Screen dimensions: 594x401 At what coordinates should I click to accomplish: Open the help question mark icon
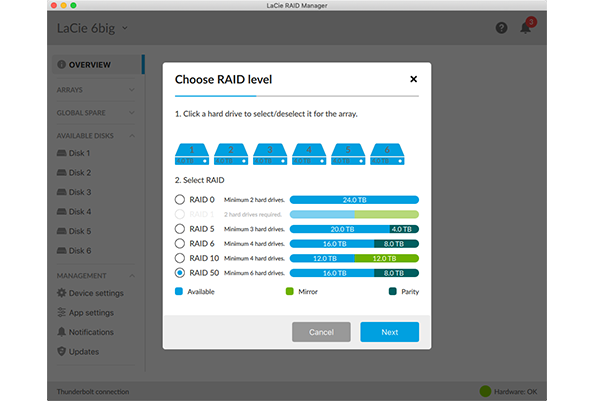coord(501,28)
